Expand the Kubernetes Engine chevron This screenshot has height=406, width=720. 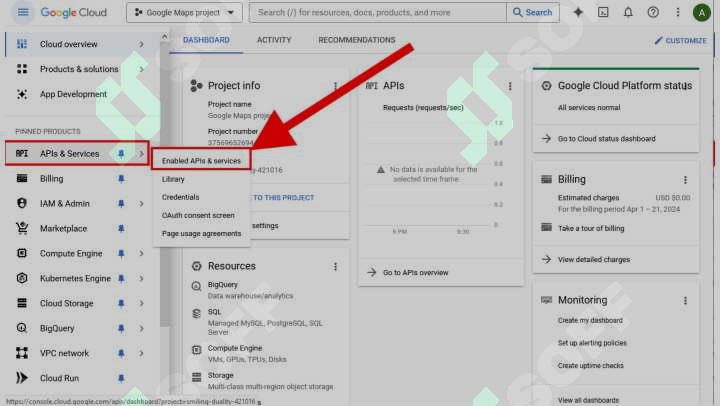click(x=141, y=278)
